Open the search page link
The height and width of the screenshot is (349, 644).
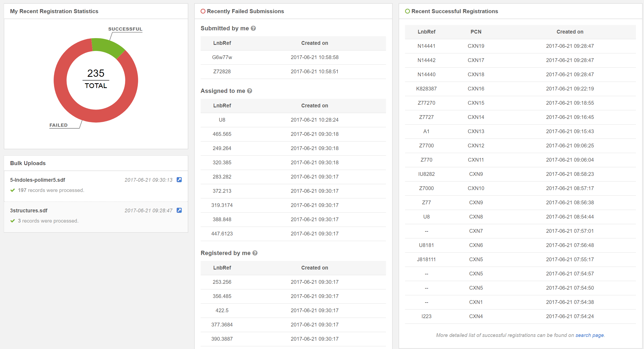[590, 335]
